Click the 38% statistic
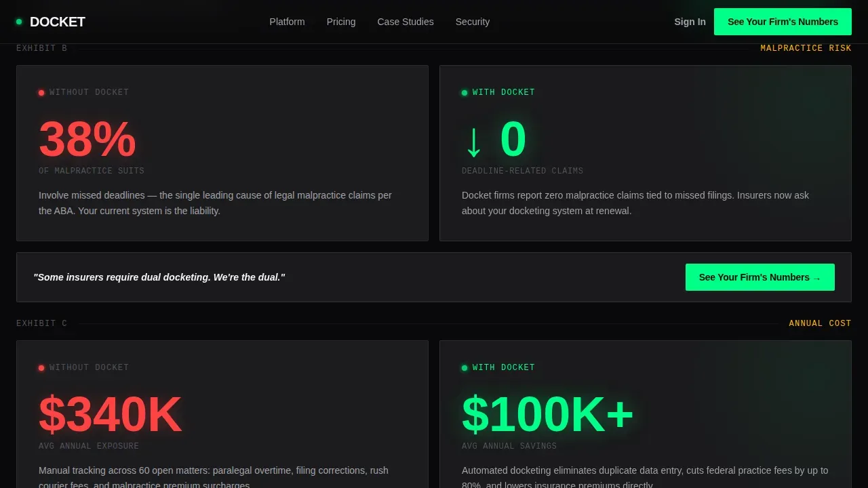Image resolution: width=868 pixels, height=488 pixels. [87, 139]
